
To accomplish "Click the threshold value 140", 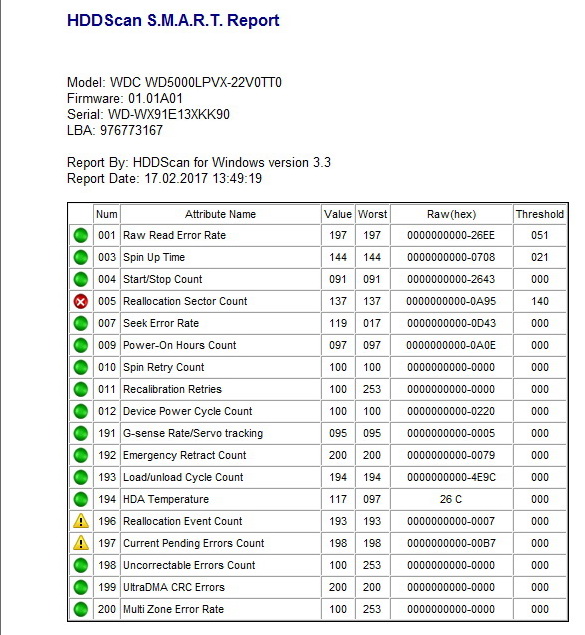I will click(x=540, y=301).
